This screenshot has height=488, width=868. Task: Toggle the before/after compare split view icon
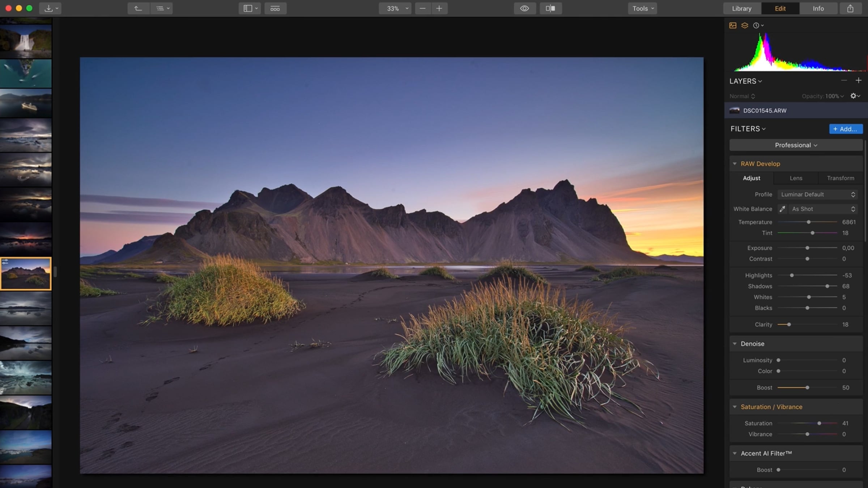point(550,8)
